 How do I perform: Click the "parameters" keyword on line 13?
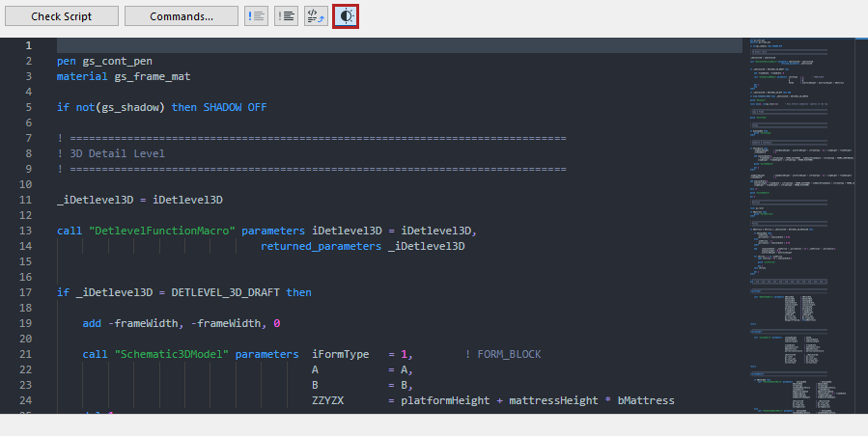pos(273,231)
